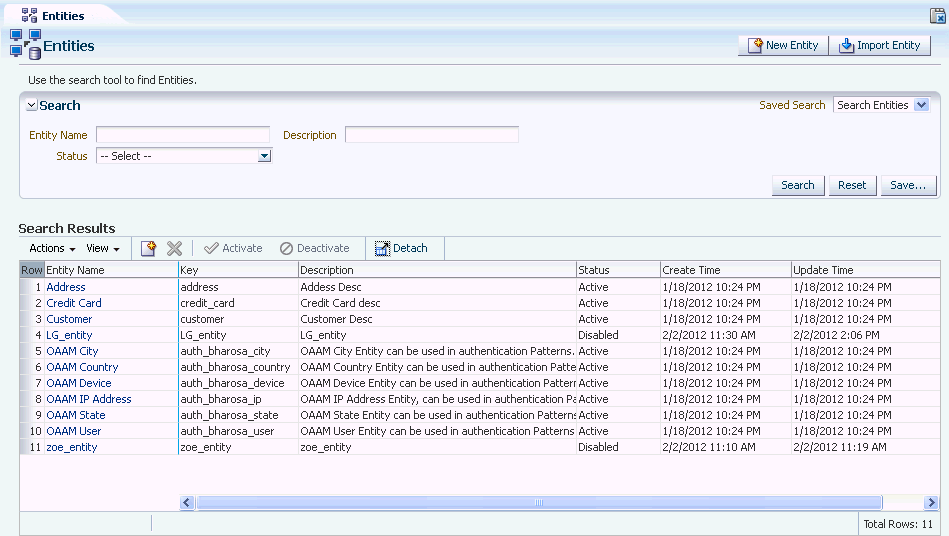949x536 pixels.
Task: Open the OAAM User entity link
Action: pyautogui.click(x=74, y=431)
